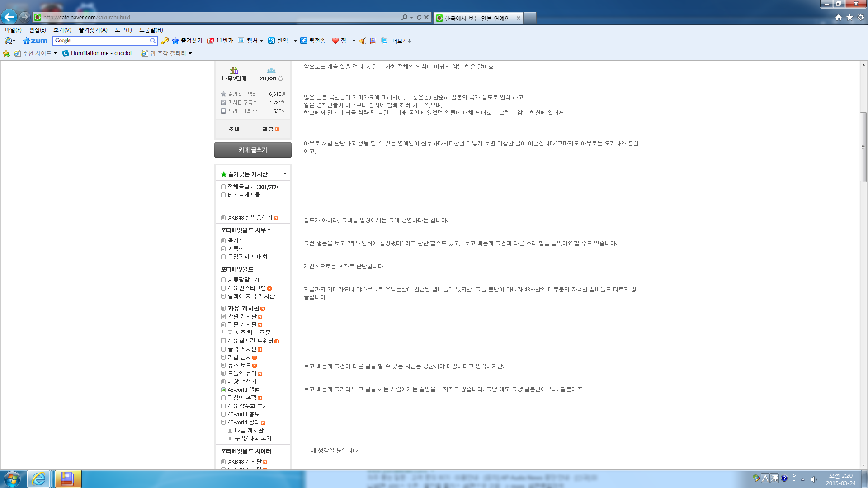Click the zum home logo icon
Viewport: 868px width, 488px height.
pyautogui.click(x=35, y=41)
